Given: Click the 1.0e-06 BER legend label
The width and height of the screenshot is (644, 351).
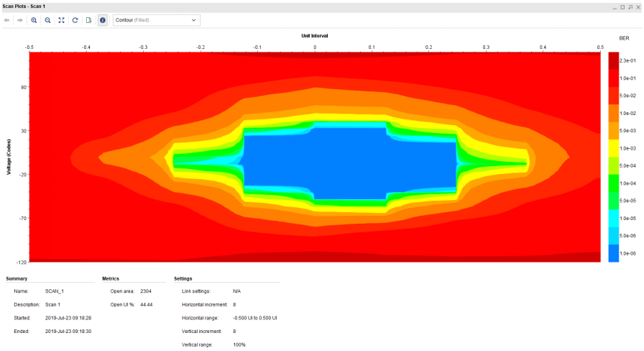Looking at the screenshot, I should point(627,254).
